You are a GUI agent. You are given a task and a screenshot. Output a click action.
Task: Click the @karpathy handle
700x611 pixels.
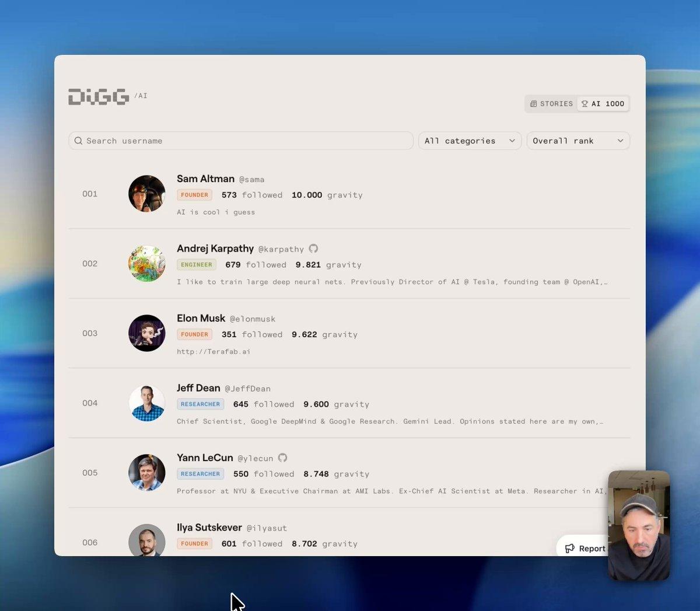(281, 249)
